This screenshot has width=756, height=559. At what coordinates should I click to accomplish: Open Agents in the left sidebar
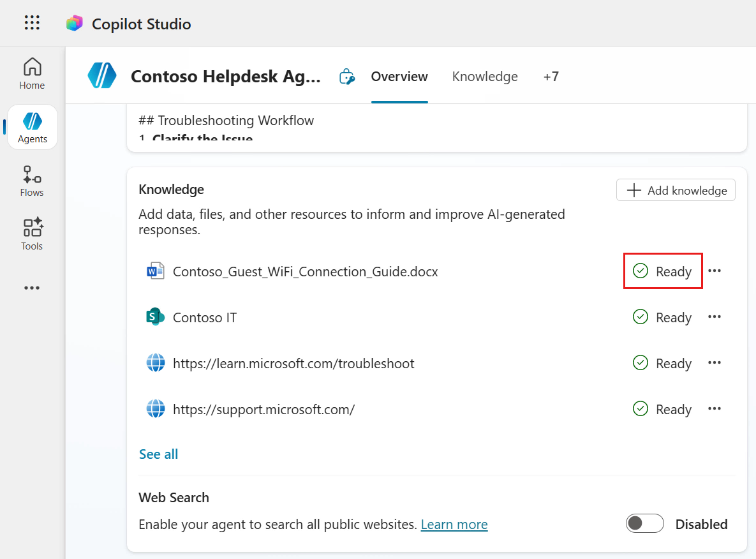(x=33, y=127)
